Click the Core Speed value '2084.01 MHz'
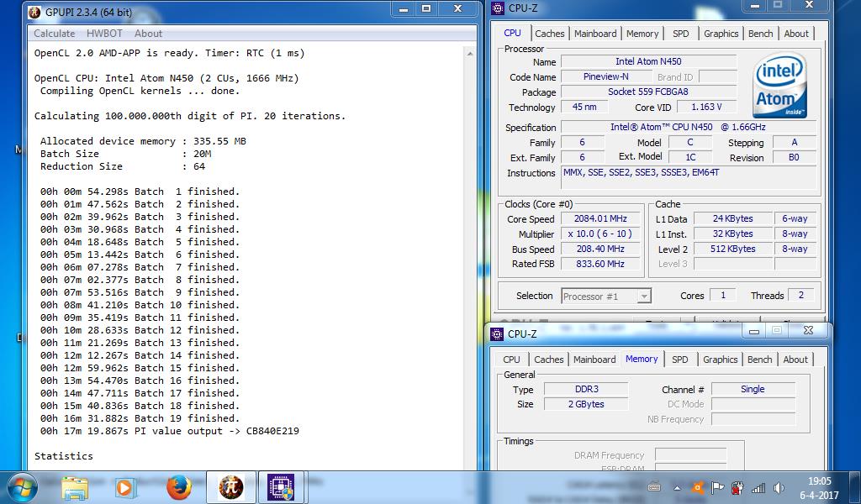The width and height of the screenshot is (861, 504). [600, 218]
